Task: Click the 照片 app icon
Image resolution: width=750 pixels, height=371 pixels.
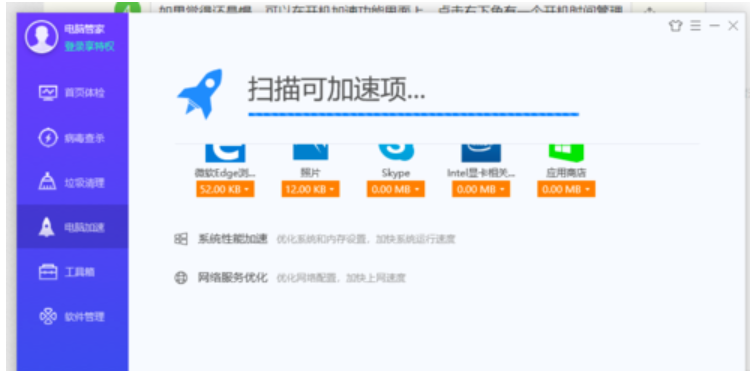Action: coord(310,152)
